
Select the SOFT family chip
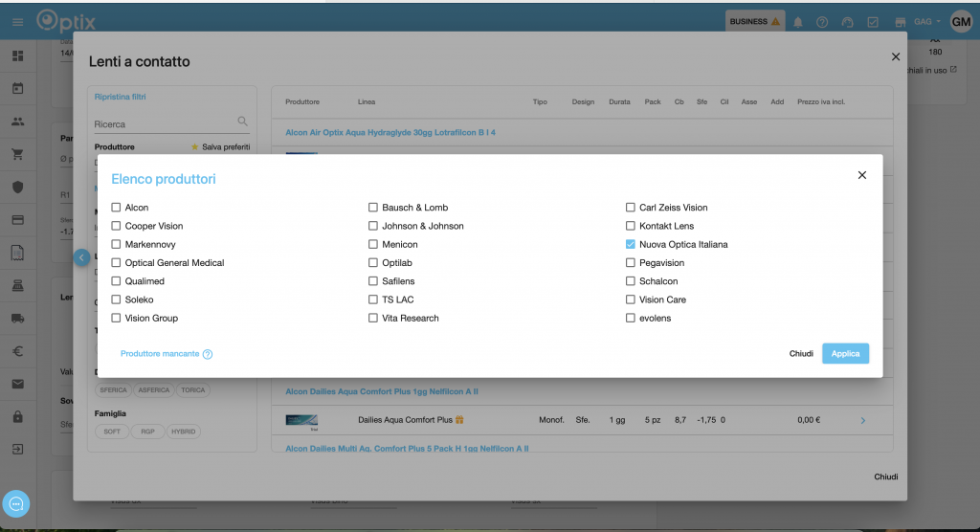(112, 432)
